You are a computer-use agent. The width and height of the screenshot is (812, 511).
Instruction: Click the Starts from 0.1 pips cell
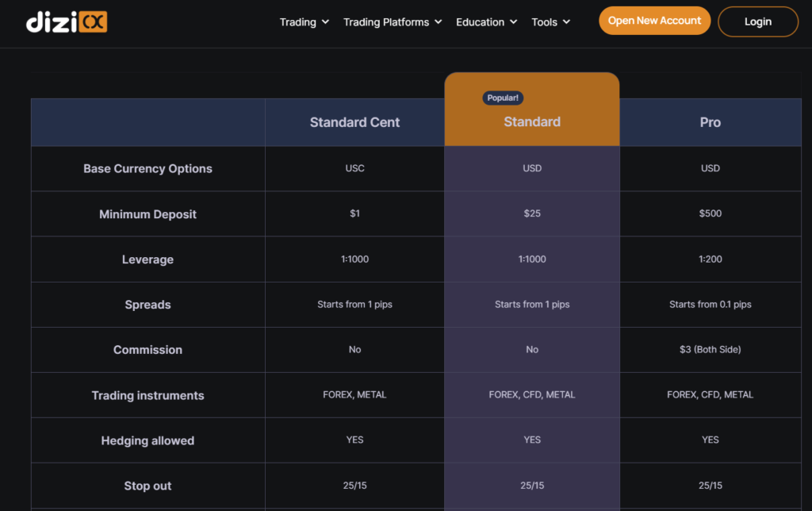coord(710,304)
